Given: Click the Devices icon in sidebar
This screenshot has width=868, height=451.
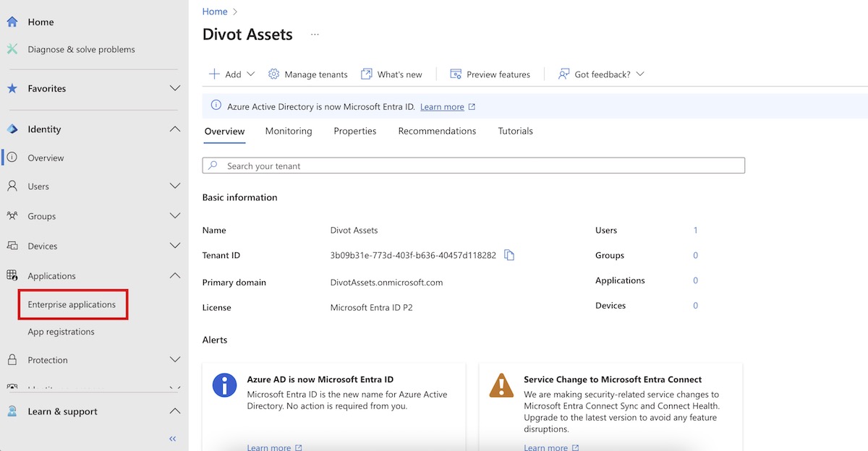Looking at the screenshot, I should pos(12,246).
